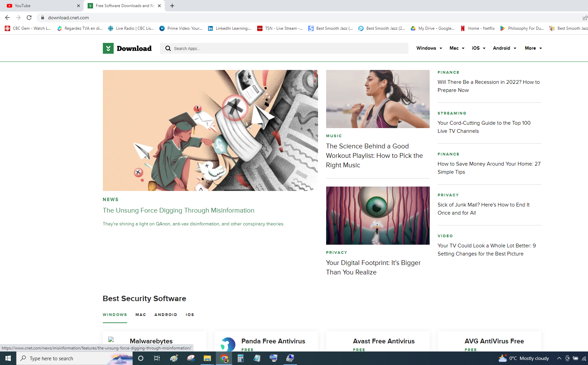Go back using the browser back arrow
Image resolution: width=588 pixels, height=365 pixels.
click(x=7, y=18)
